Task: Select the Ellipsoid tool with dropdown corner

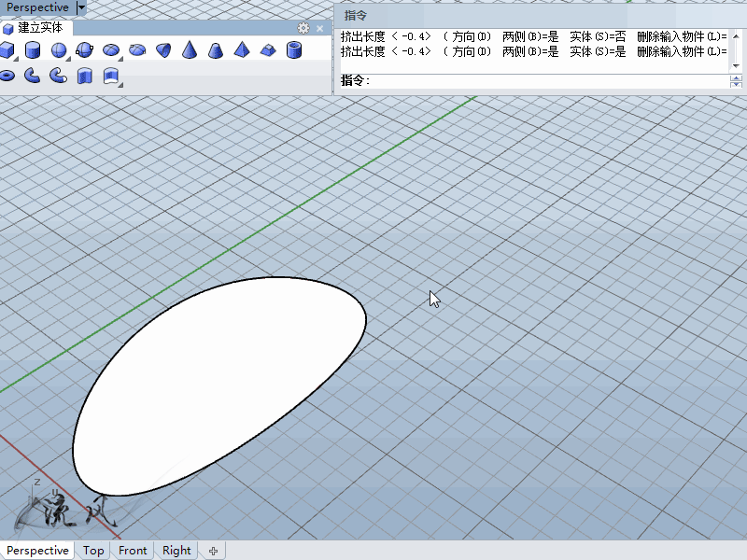Action: click(111, 50)
